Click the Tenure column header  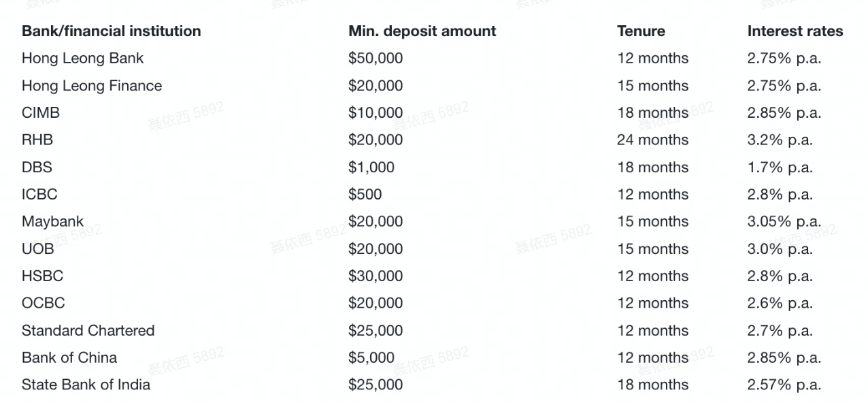tap(641, 31)
